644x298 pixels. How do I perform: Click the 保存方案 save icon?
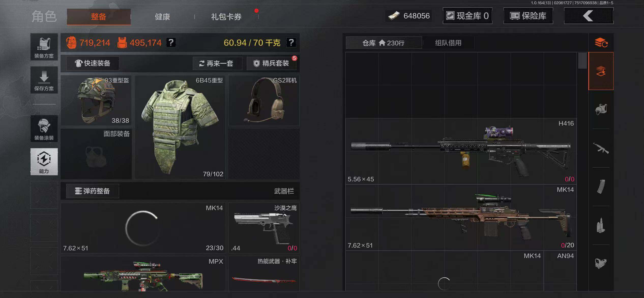[44, 80]
